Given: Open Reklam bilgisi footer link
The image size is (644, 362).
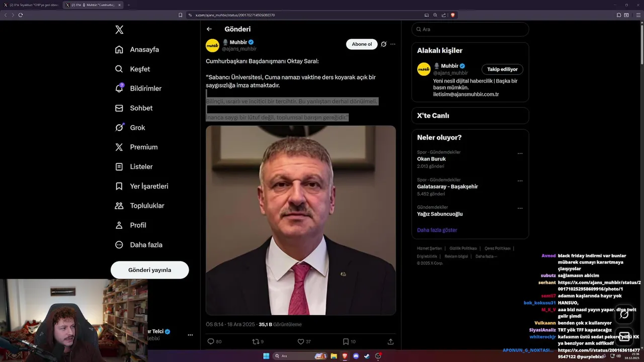Looking at the screenshot, I should coord(456,256).
